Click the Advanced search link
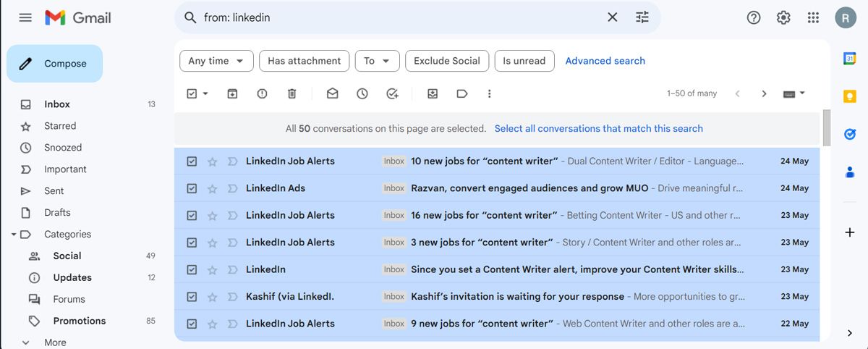The image size is (868, 349). tap(605, 61)
